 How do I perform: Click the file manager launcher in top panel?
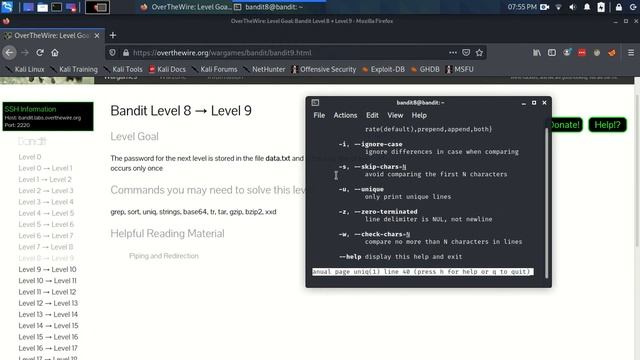[42, 7]
